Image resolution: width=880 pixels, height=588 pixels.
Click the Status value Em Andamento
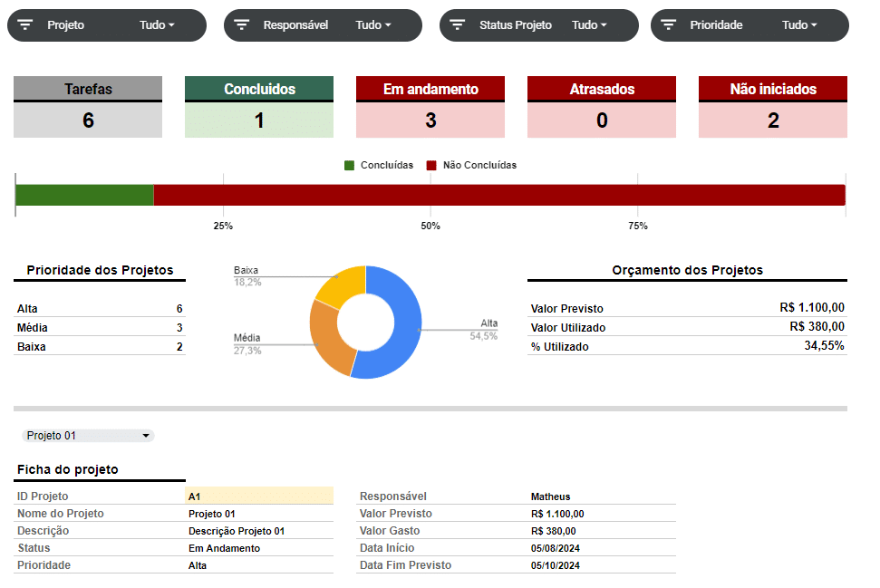click(x=224, y=548)
